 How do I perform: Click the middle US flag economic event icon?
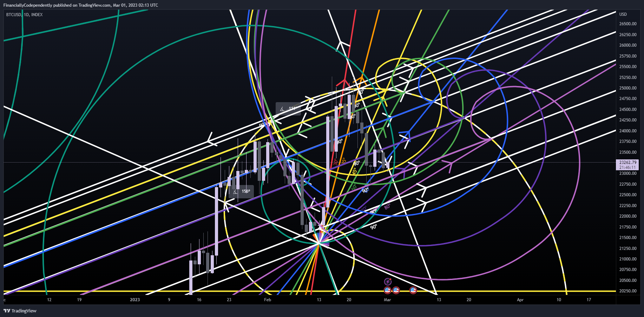coord(396,290)
